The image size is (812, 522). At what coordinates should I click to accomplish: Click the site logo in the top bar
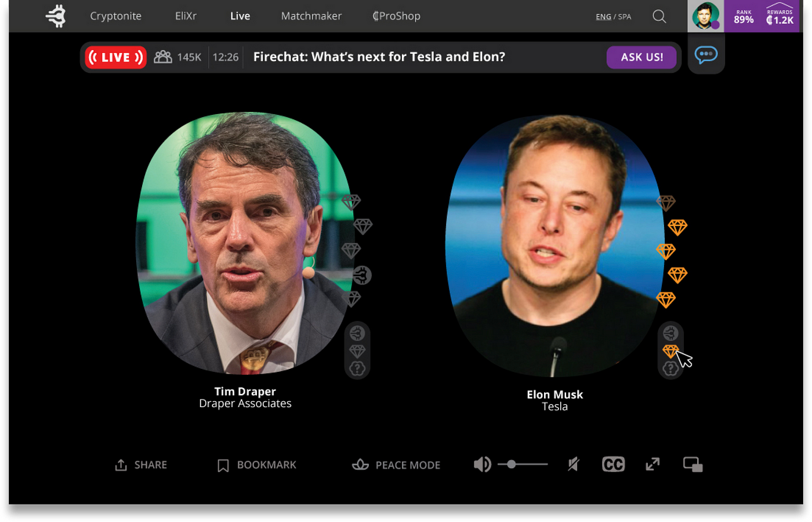pyautogui.click(x=56, y=16)
